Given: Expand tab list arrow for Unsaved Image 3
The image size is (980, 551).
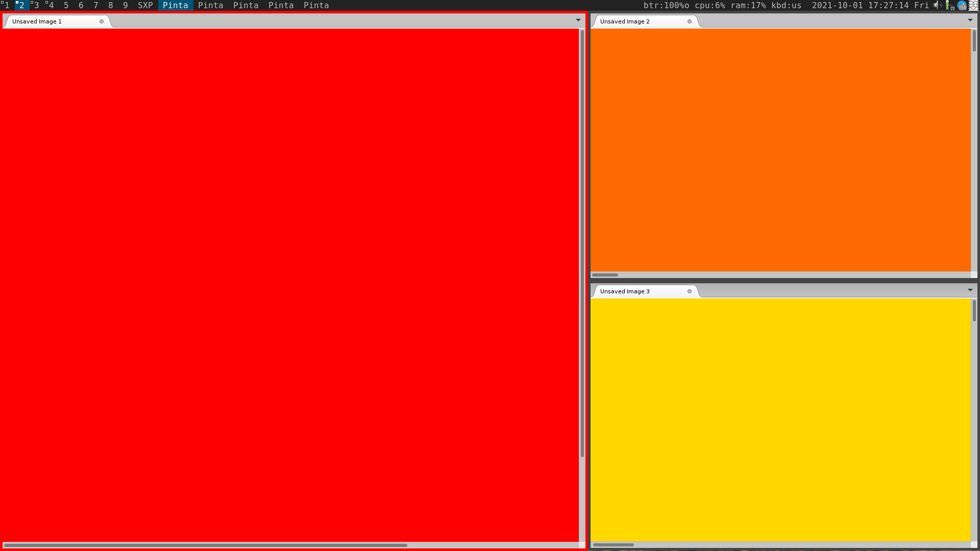Looking at the screenshot, I should 970,290.
